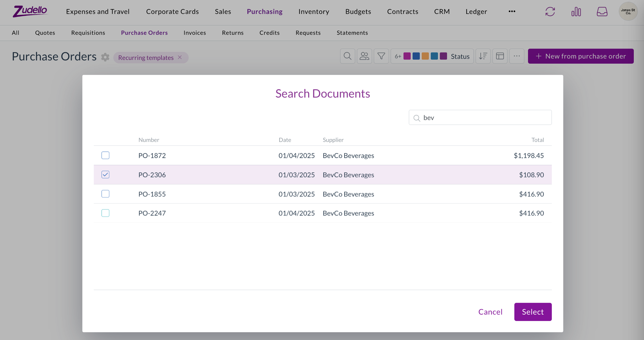Open the Jones St Co. profile avatar
644x340 pixels.
pyautogui.click(x=628, y=12)
